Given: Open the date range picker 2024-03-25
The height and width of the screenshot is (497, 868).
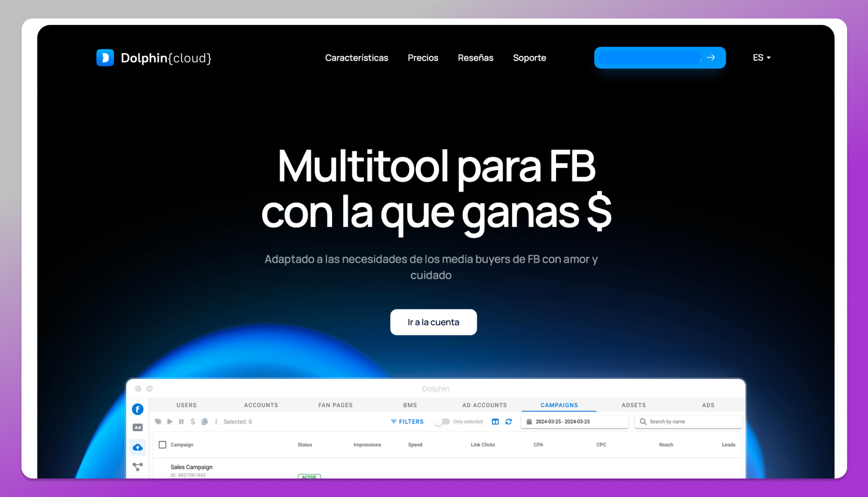Looking at the screenshot, I should click(575, 422).
